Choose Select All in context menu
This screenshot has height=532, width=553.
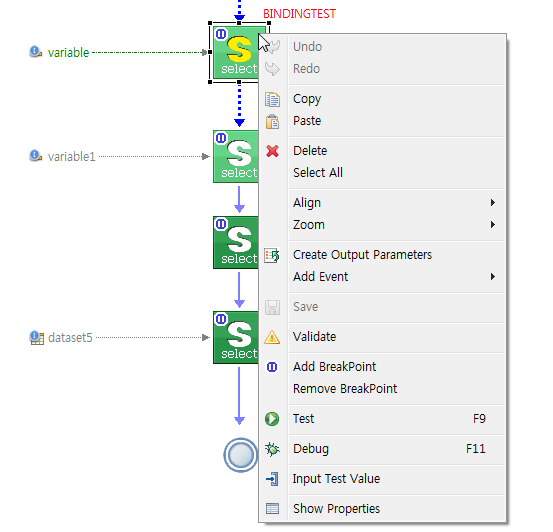[318, 173]
